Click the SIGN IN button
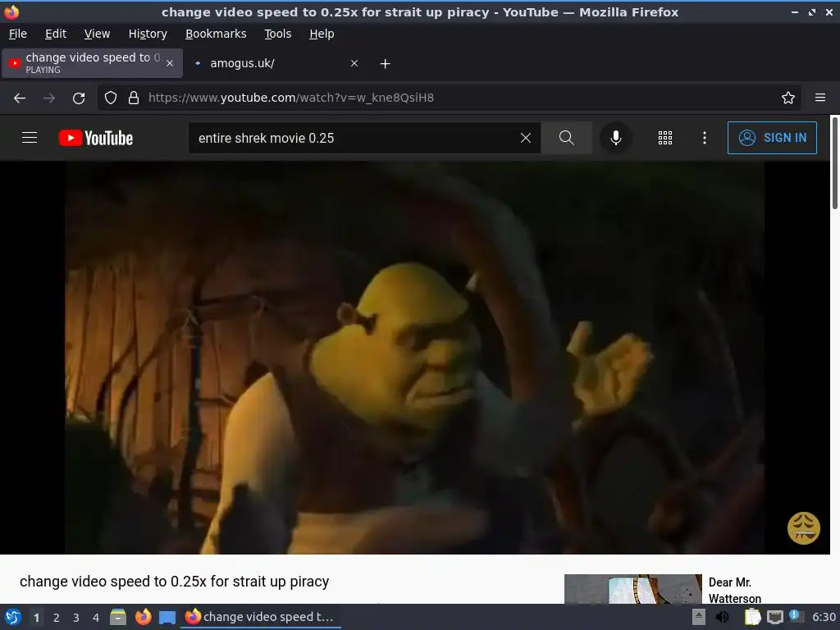Viewport: 840px width, 630px height. tap(772, 138)
